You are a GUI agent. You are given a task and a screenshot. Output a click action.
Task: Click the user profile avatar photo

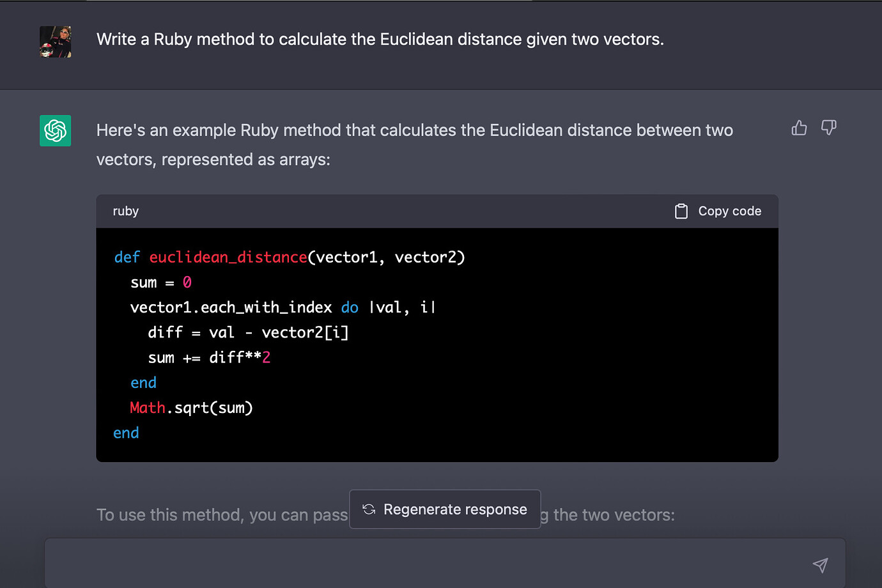pyautogui.click(x=56, y=42)
